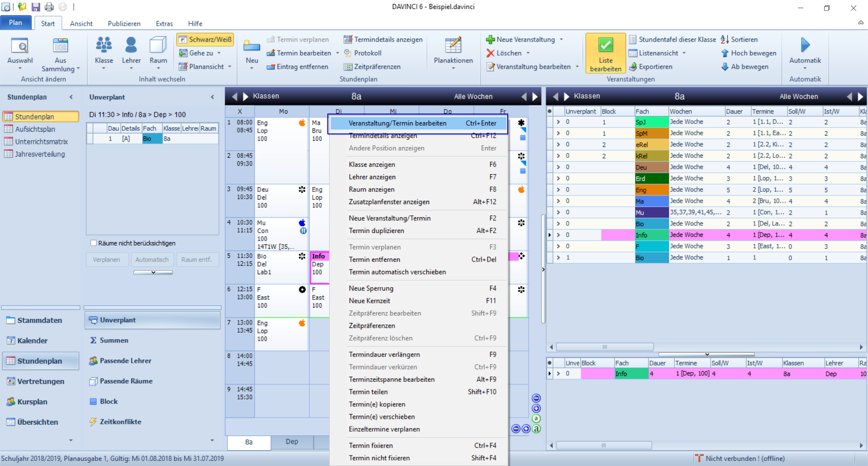This screenshot has height=466, width=868.
Task: Click Liste bearbeiten button
Action: point(605,54)
